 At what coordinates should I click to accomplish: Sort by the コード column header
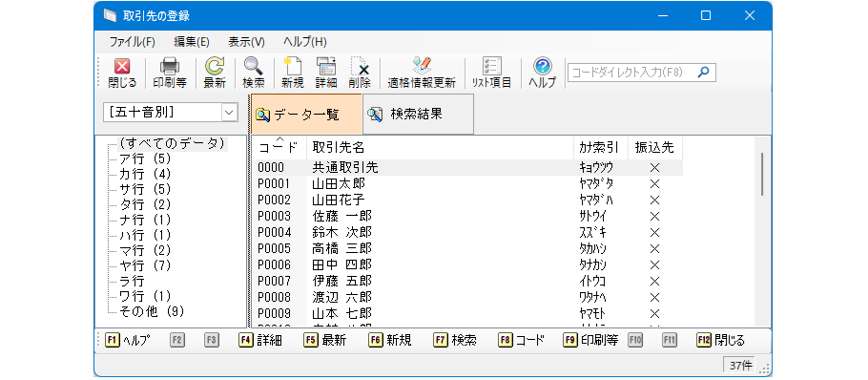pos(279,147)
